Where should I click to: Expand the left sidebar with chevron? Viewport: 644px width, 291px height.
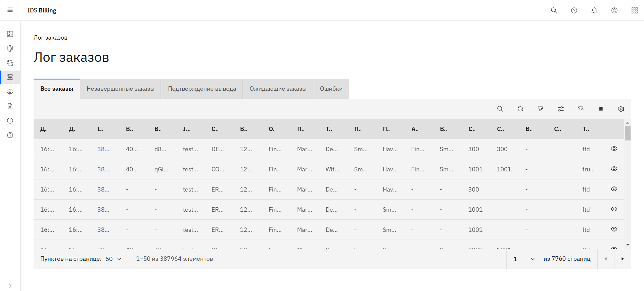tap(10, 285)
